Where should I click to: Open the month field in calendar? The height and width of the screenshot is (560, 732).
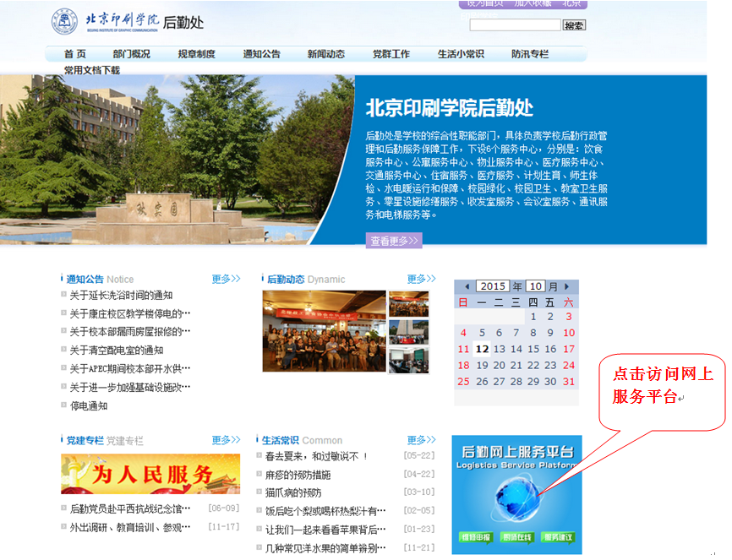536,286
